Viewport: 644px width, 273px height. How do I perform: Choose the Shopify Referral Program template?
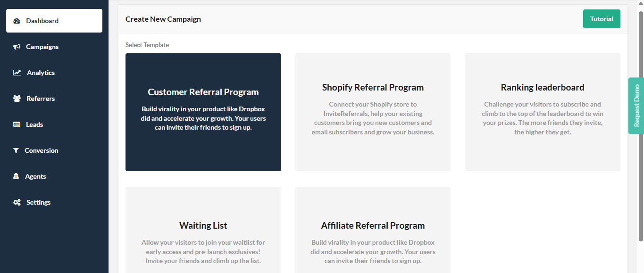tap(373, 112)
